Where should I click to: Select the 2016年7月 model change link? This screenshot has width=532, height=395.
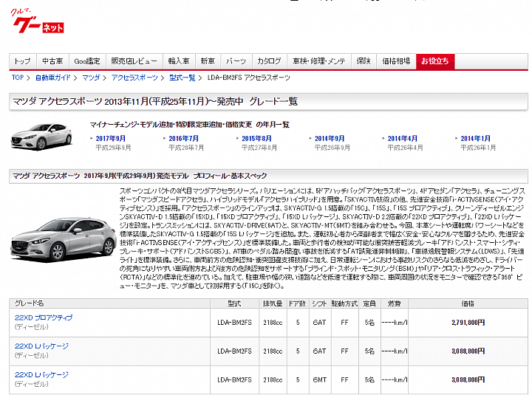point(183,138)
